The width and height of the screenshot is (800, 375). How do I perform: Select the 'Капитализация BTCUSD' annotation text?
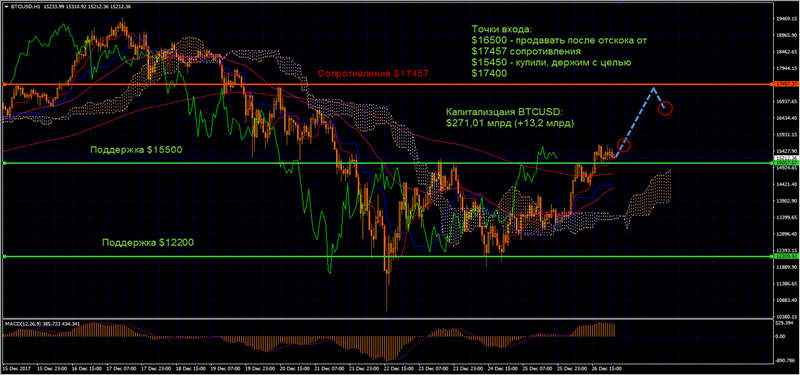tap(510, 117)
